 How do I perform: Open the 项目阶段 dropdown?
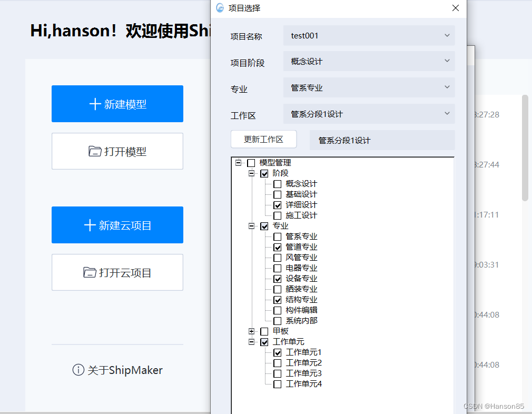(369, 61)
